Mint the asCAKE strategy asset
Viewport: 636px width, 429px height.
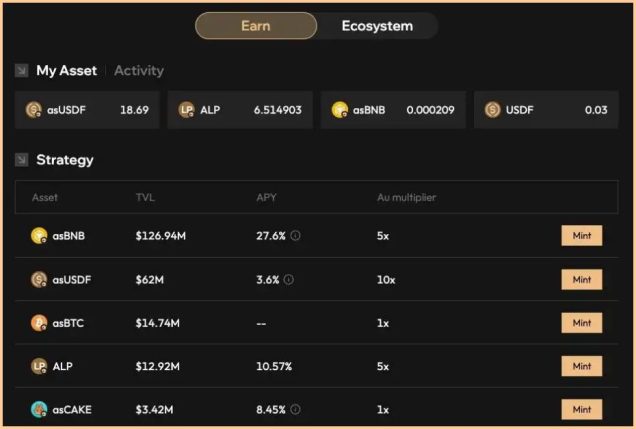coord(581,409)
